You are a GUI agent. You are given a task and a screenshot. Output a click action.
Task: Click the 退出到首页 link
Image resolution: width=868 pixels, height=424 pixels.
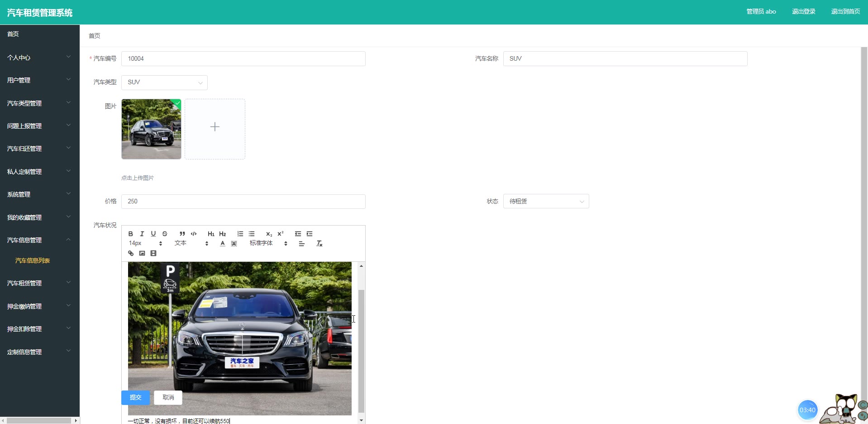point(845,12)
